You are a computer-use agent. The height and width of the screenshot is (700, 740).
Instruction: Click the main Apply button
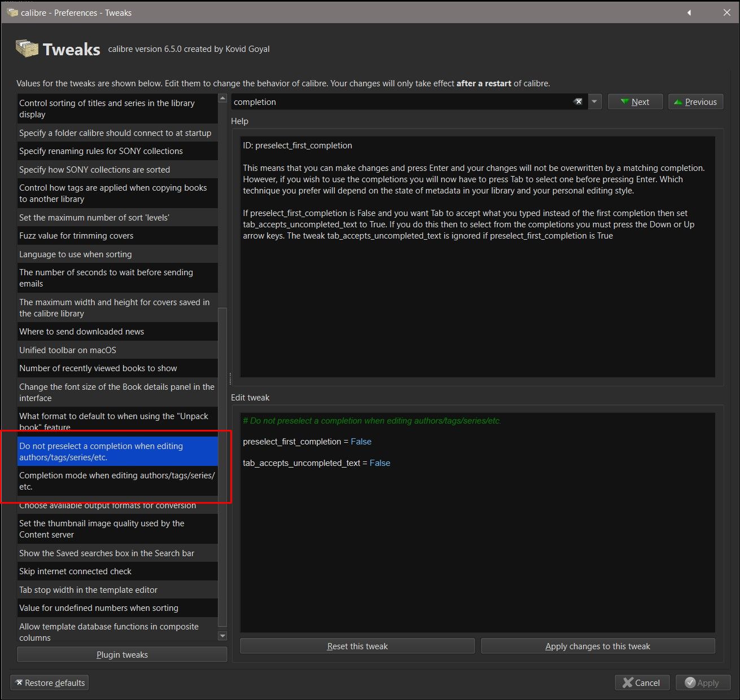tap(703, 683)
